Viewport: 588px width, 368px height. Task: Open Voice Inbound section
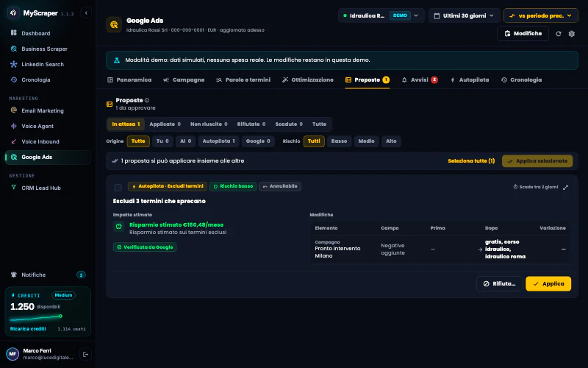pos(48,141)
